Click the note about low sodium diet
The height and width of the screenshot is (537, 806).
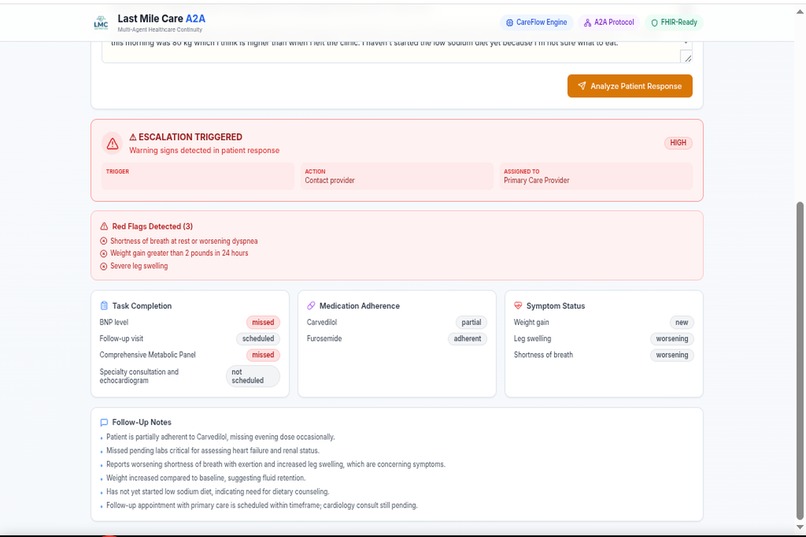[217, 492]
